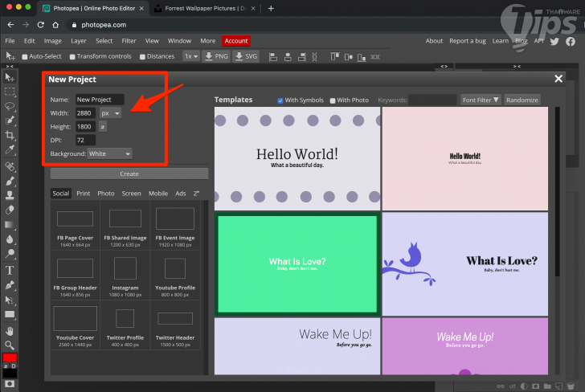The width and height of the screenshot is (585, 392).
Task: Enable the With Photo checkbox
Action: [x=333, y=100]
